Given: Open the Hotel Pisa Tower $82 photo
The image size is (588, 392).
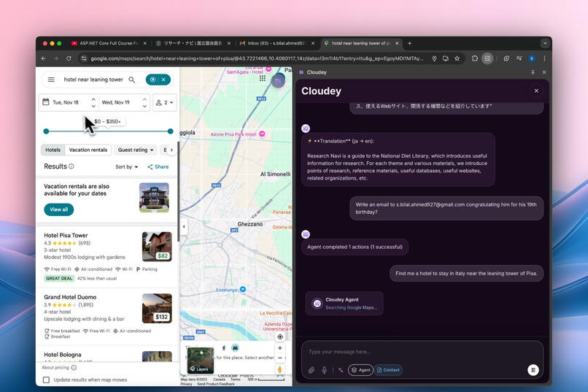Looking at the screenshot, I should coord(157,247).
